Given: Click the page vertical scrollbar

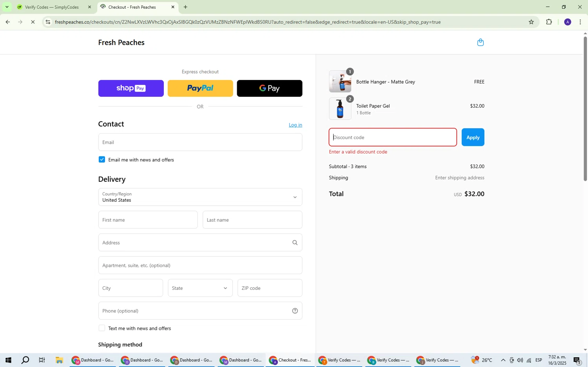Looking at the screenshot, I should tap(585, 110).
